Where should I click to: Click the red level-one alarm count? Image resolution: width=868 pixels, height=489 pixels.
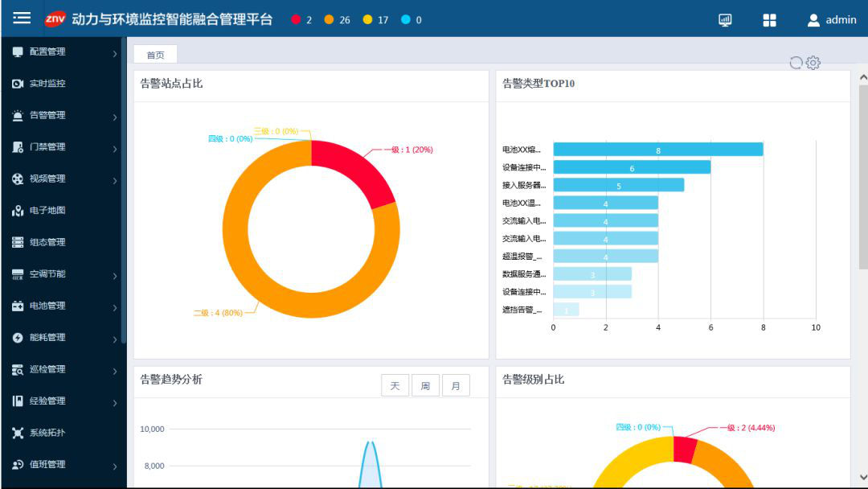pos(301,20)
